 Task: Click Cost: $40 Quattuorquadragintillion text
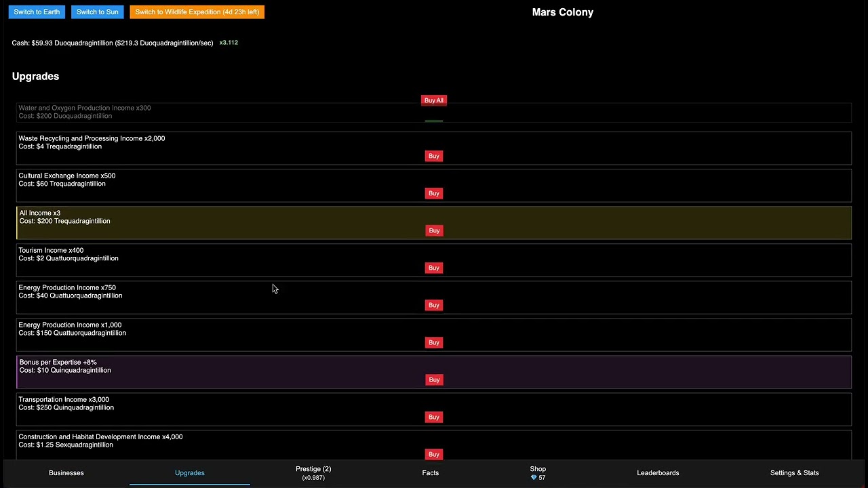coord(71,296)
